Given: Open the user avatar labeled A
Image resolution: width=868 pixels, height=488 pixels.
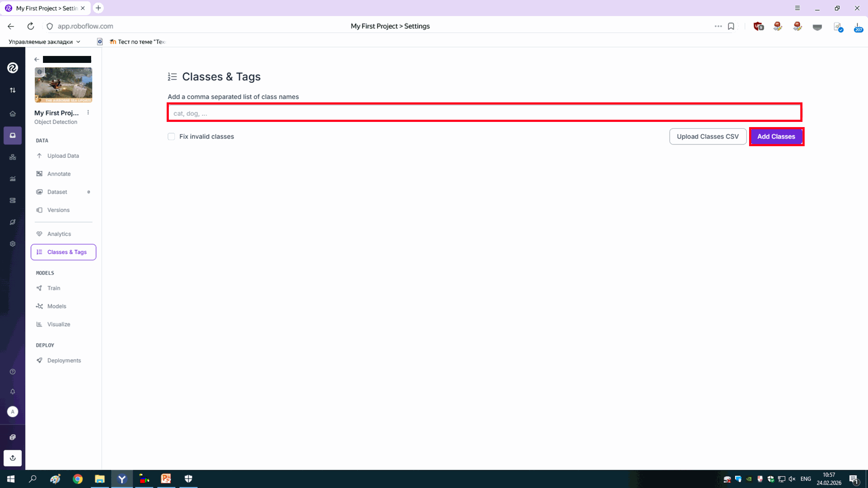Looking at the screenshot, I should (13, 412).
